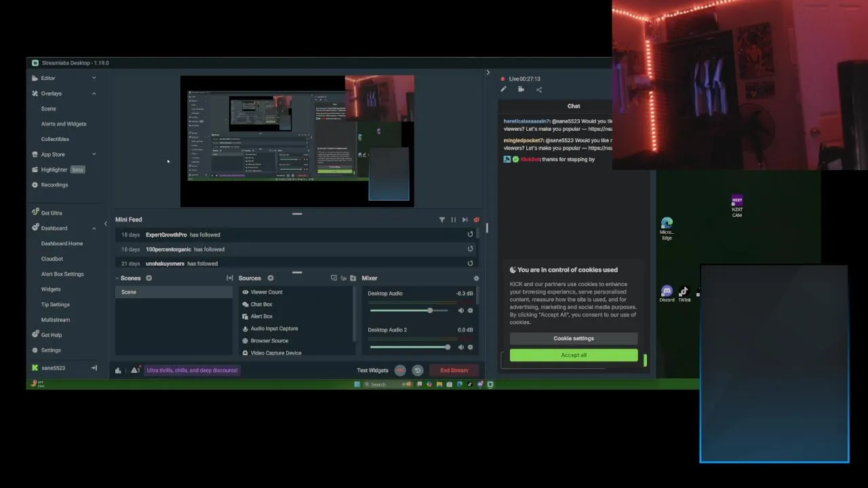Add a new source with the plus icon
Image resolution: width=868 pixels, height=488 pixels.
point(270,278)
